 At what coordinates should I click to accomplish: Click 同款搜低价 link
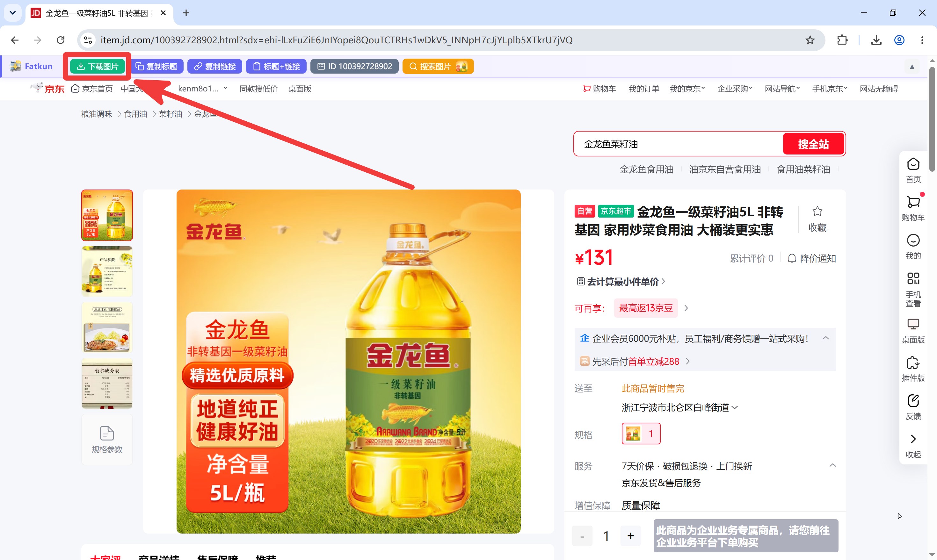(x=258, y=89)
